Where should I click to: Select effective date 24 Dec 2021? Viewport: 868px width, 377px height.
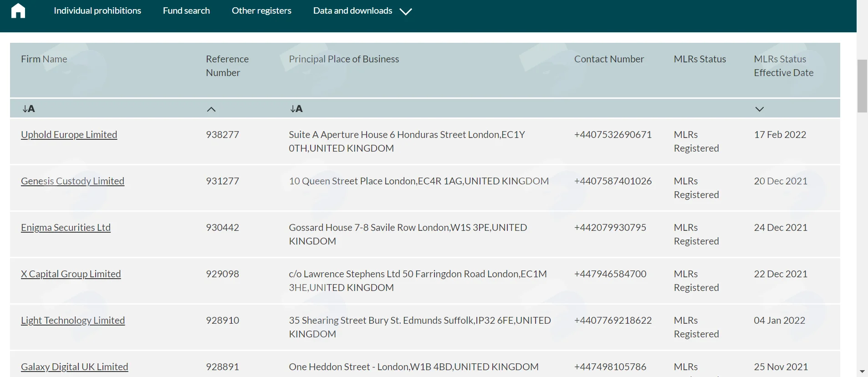click(x=781, y=228)
